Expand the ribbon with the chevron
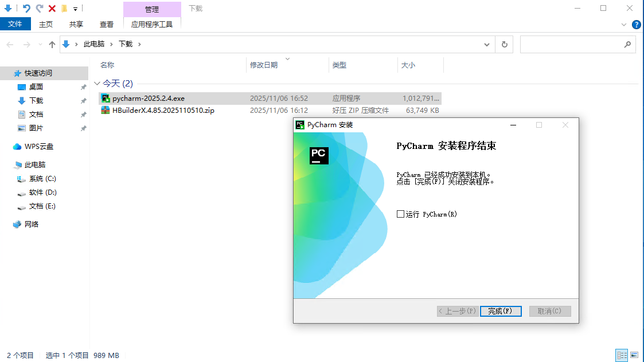 point(625,25)
